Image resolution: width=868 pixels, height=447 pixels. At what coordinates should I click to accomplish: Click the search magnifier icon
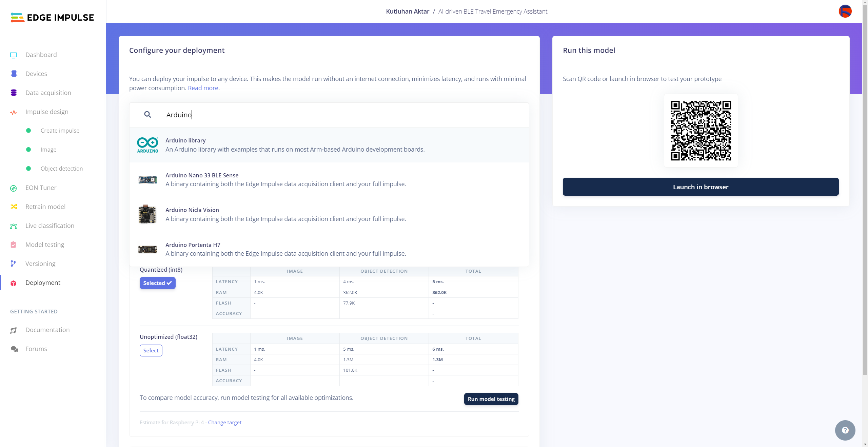click(x=147, y=115)
